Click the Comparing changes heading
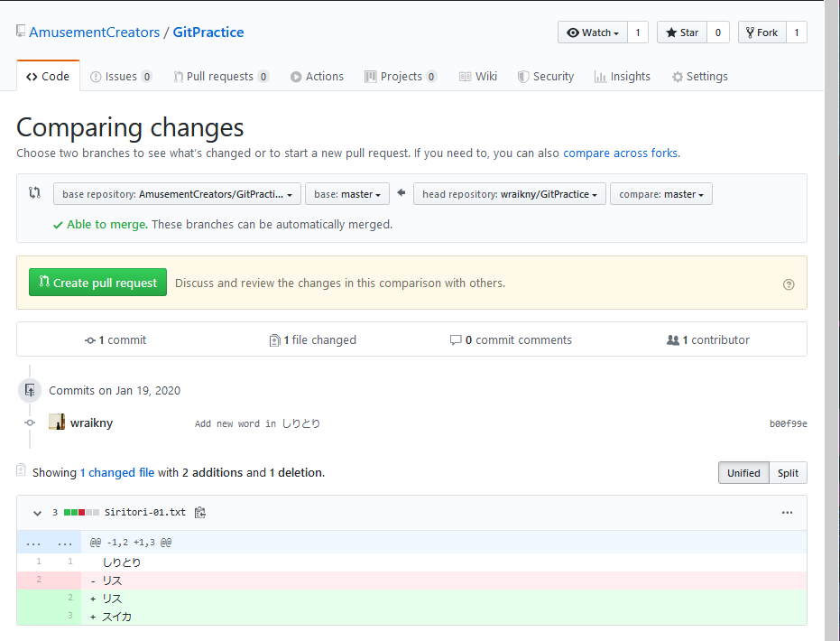 [130, 127]
